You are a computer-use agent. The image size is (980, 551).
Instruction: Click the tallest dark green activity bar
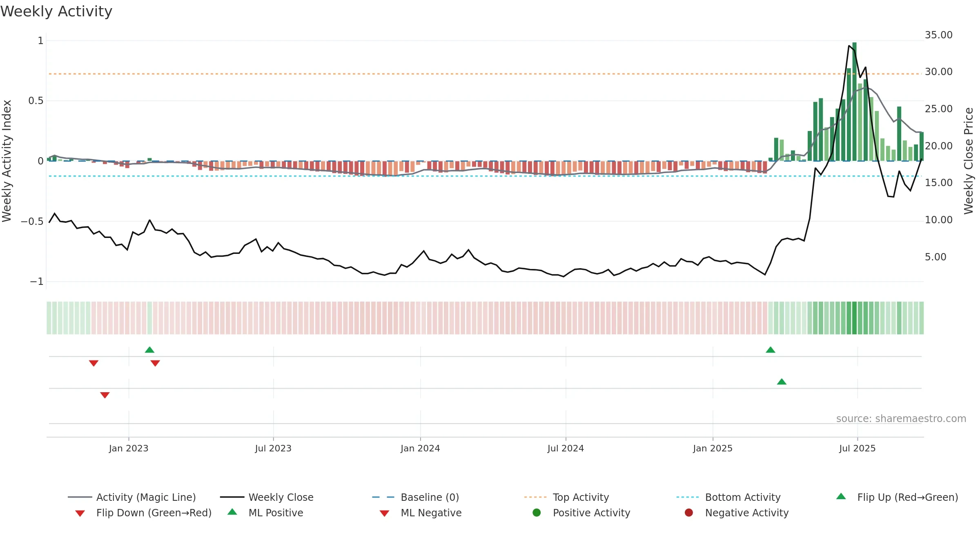(x=854, y=102)
